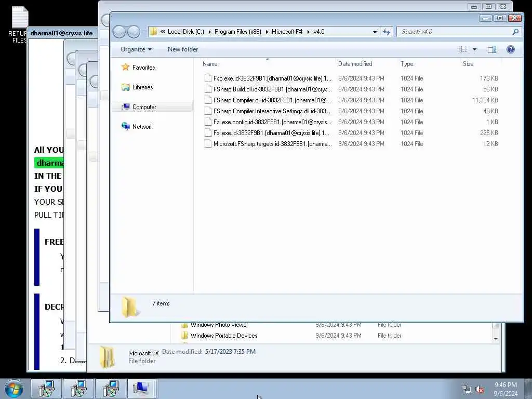This screenshot has width=532, height=399.
Task: Select Program Files (x86) in breadcrumb
Action: [238, 32]
